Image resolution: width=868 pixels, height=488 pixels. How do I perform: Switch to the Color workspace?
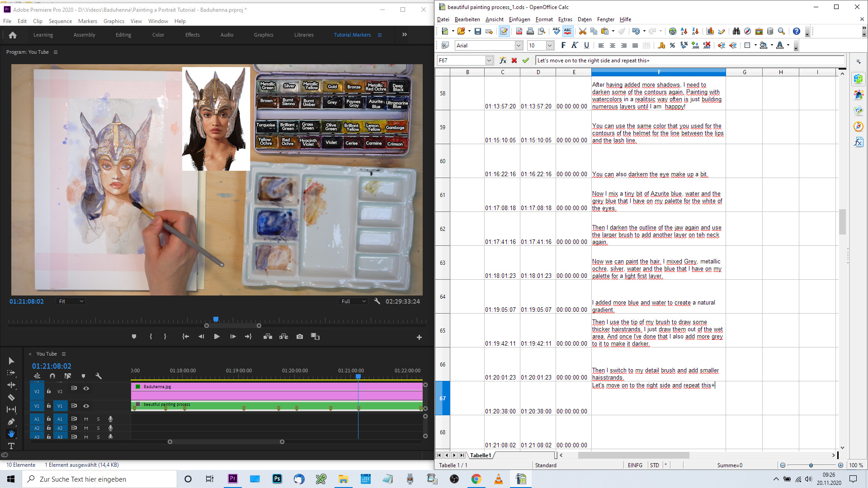[158, 35]
